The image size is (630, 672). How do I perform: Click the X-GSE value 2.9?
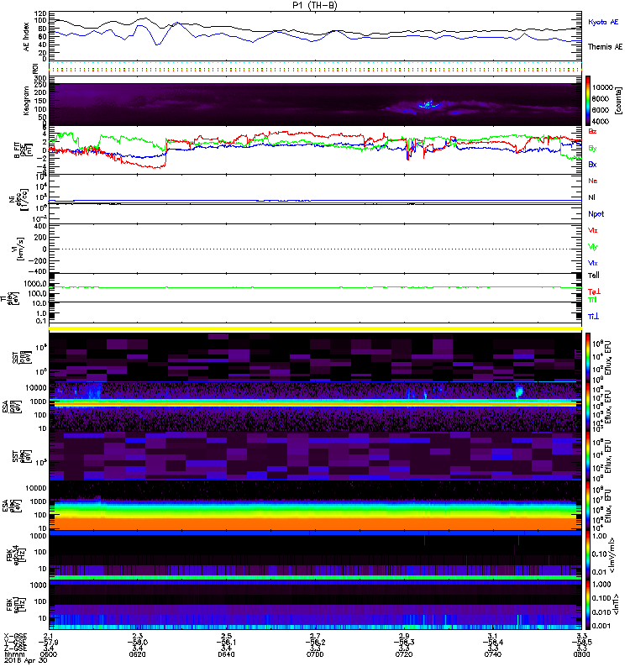(404, 636)
